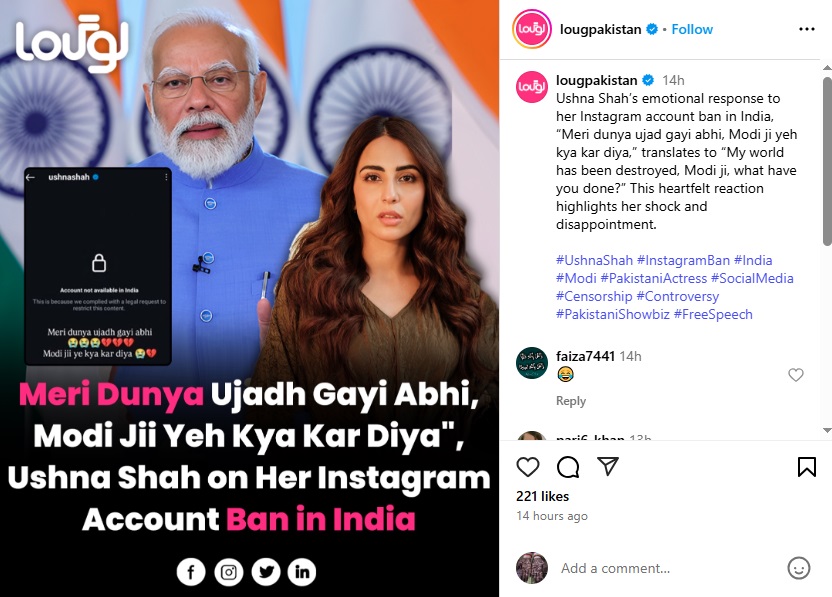
Task: Save post with the bookmark icon
Action: pos(807,467)
